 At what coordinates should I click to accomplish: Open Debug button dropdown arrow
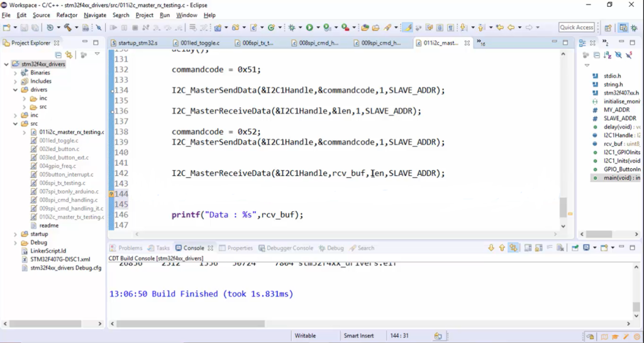pos(300,28)
